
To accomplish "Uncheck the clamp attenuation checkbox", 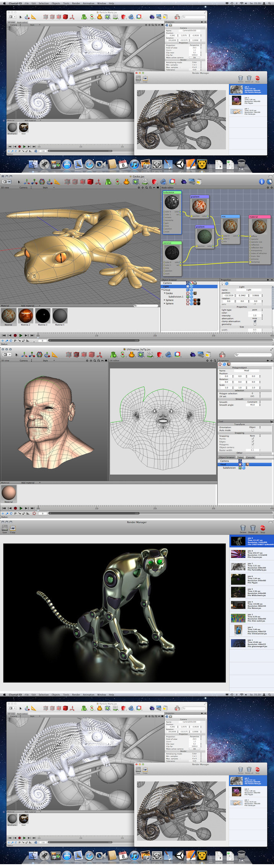I will [255, 321].
